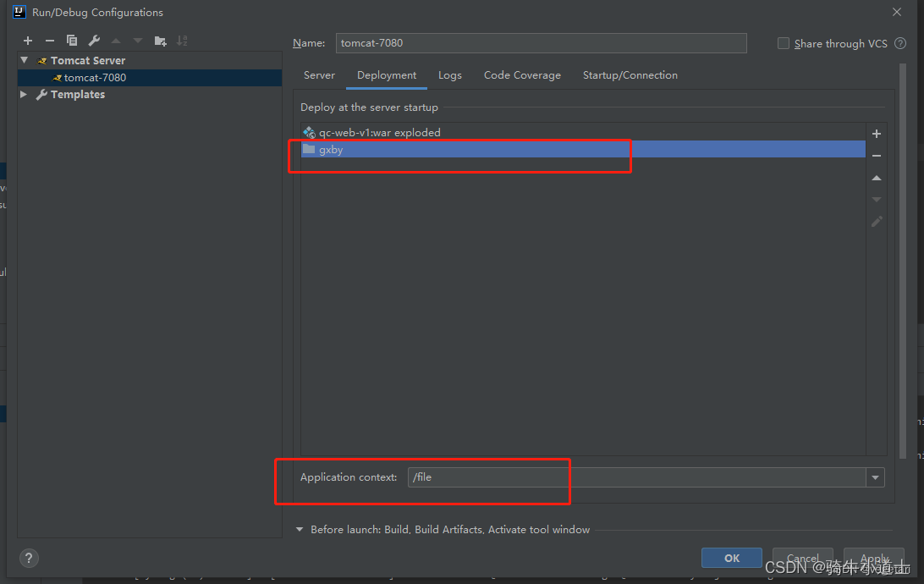The height and width of the screenshot is (584, 924).
Task: Collapse the Before launch section
Action: click(300, 529)
